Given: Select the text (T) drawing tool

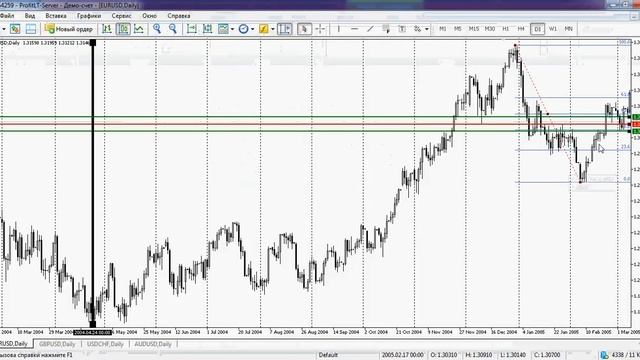Looking at the screenshot, I should [x=402, y=29].
